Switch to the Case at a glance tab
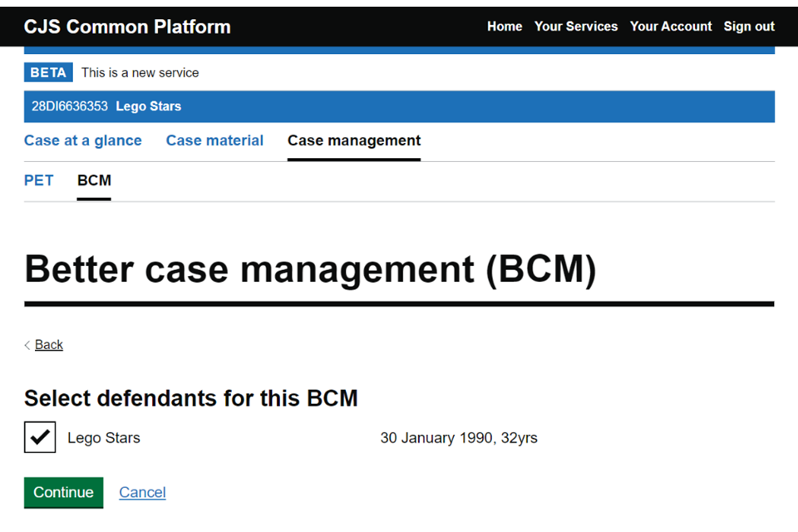Image resolution: width=798 pixels, height=532 pixels. pos(82,140)
